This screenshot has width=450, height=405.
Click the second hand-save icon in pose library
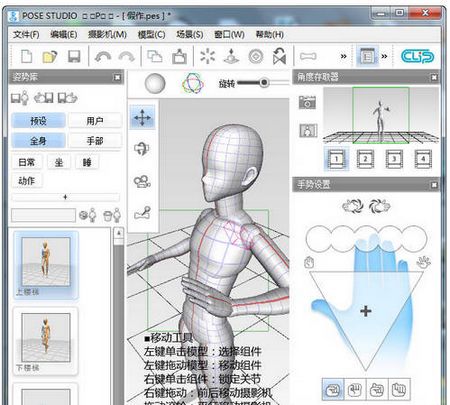(x=43, y=98)
